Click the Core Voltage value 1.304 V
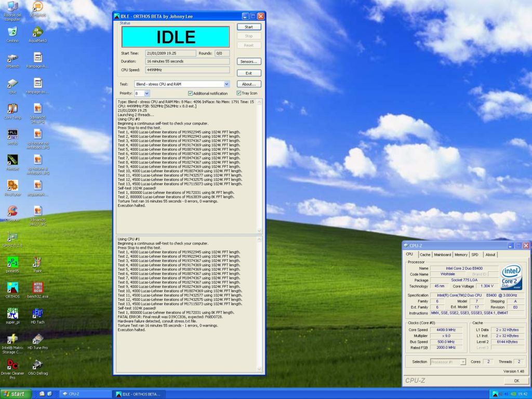This screenshot has height=399, width=532. click(487, 286)
